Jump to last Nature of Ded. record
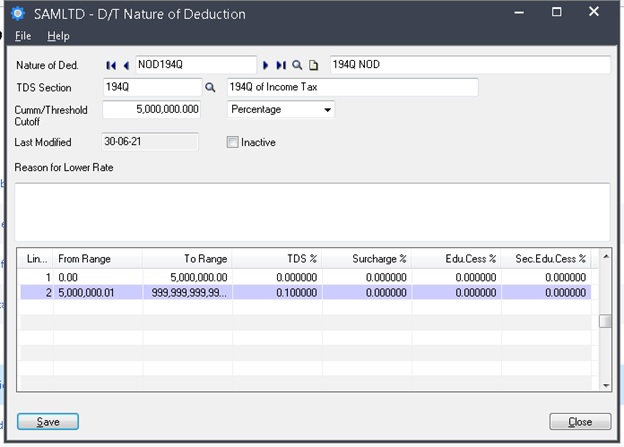The height and width of the screenshot is (447, 624). (281, 65)
